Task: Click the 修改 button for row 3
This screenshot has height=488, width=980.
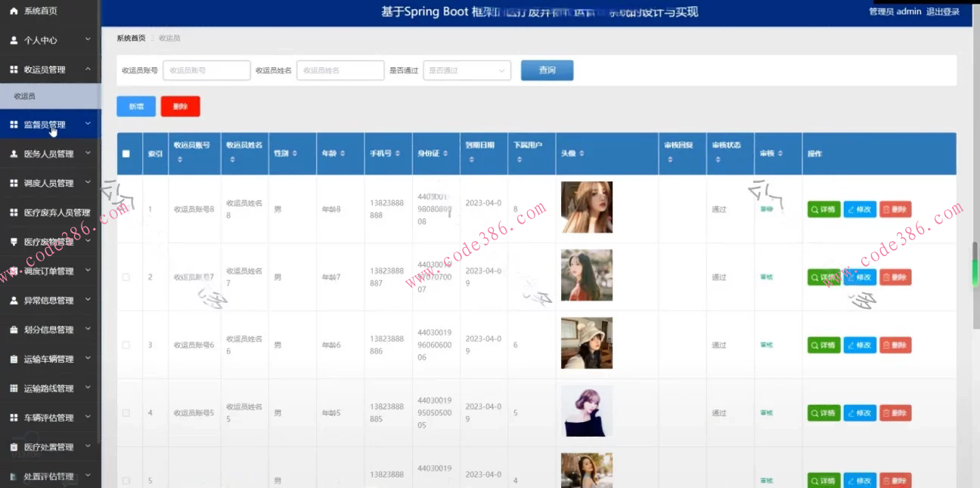Action: tap(860, 345)
